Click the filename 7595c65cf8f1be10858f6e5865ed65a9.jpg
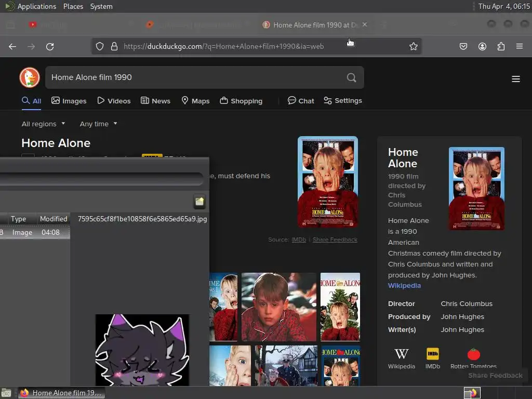This screenshot has width=532, height=399. coord(142,219)
